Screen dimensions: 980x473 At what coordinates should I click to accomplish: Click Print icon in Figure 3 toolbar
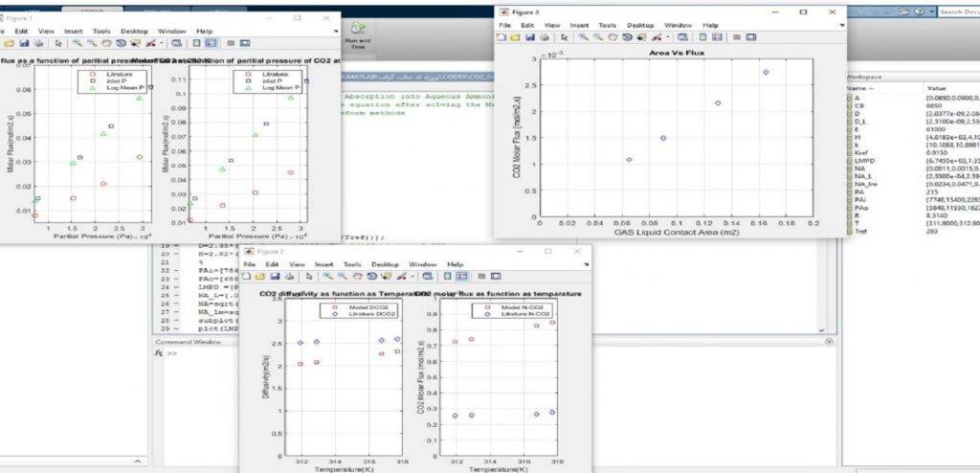[x=545, y=37]
